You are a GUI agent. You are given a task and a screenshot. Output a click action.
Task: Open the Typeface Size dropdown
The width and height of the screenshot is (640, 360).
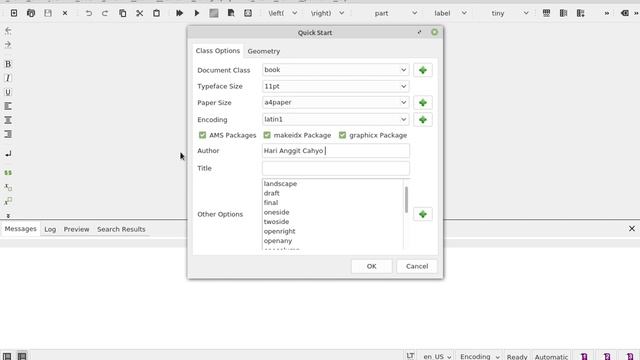tap(335, 86)
